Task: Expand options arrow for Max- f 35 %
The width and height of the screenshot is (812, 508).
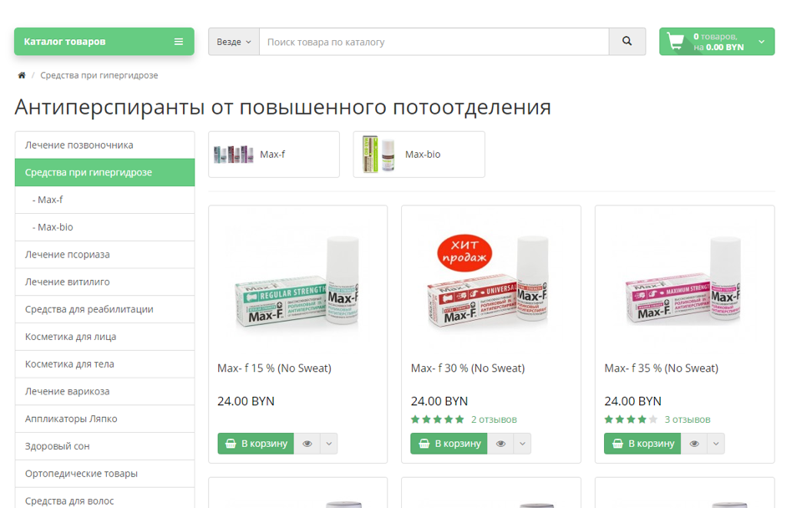Action: [x=716, y=444]
